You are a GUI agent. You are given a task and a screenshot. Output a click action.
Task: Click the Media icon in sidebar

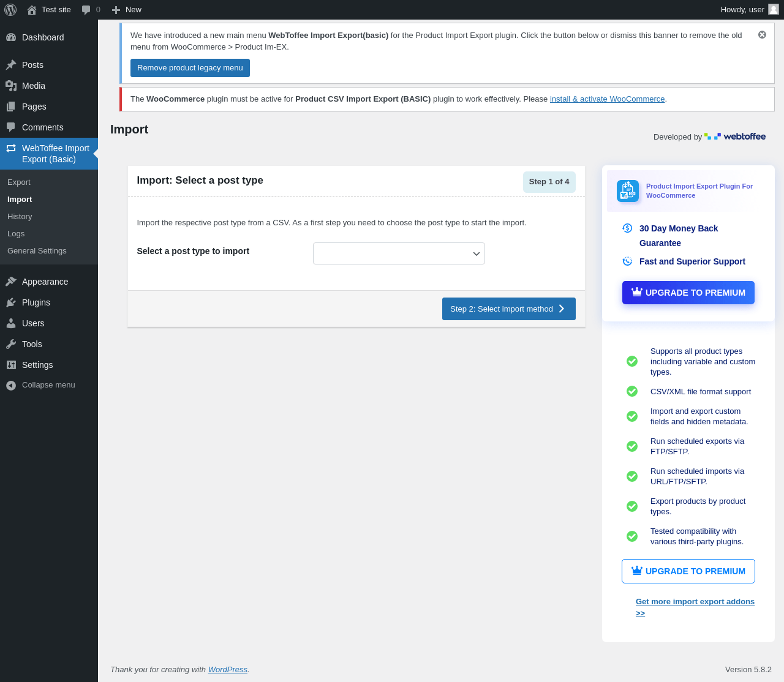coord(11,86)
